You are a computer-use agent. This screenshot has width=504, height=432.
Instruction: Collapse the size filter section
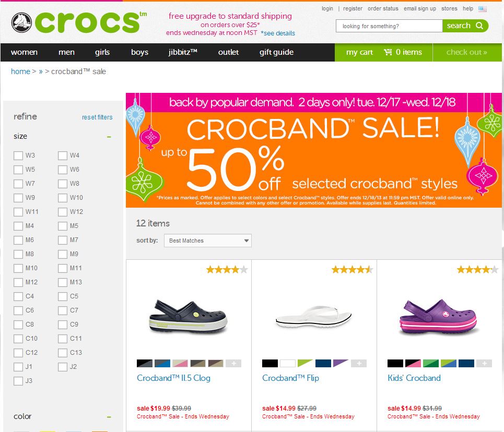click(x=109, y=137)
